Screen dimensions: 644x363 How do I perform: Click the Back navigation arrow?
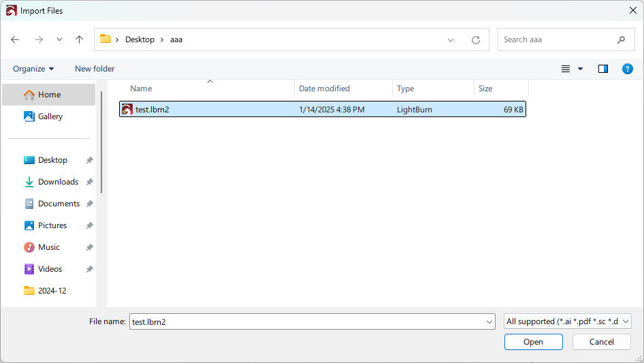[x=15, y=40]
